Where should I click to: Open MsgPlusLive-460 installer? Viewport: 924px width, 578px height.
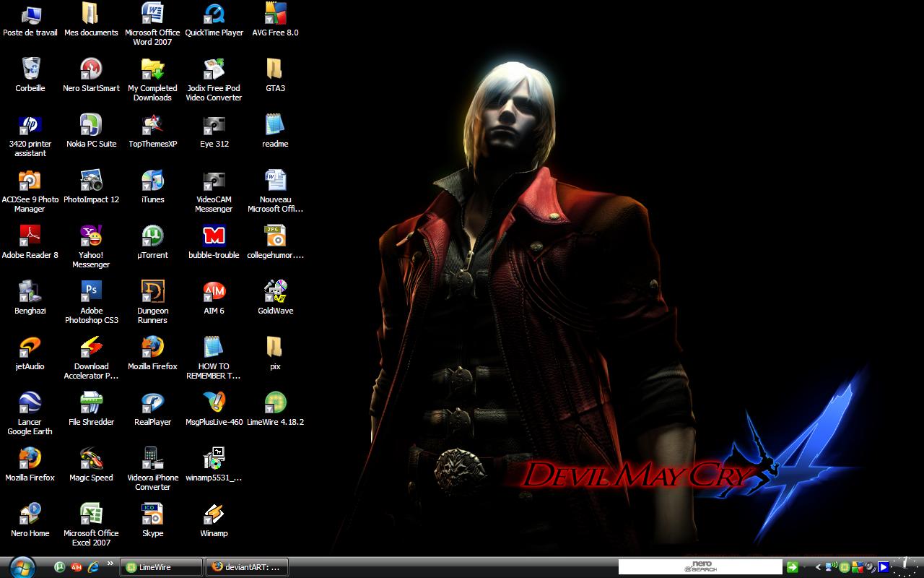pos(214,410)
